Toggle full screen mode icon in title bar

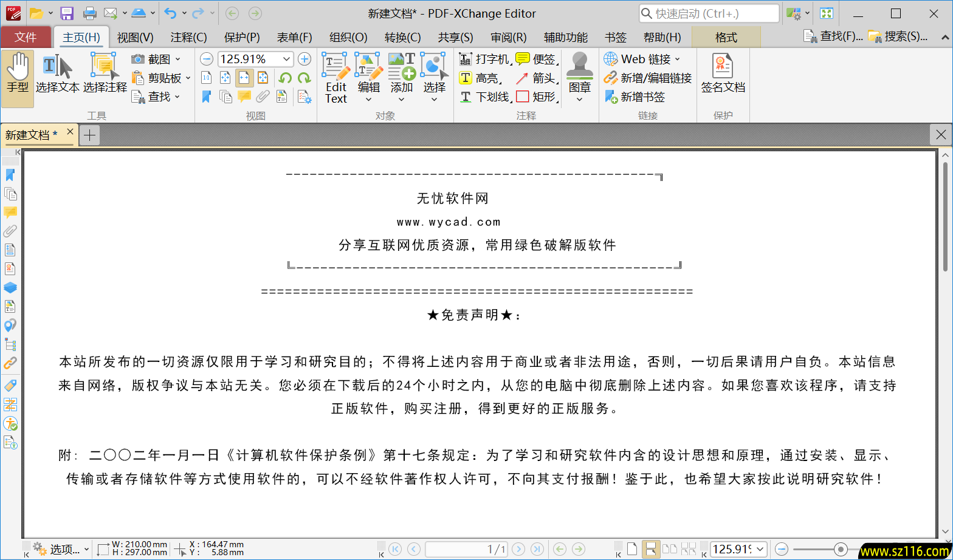[826, 13]
